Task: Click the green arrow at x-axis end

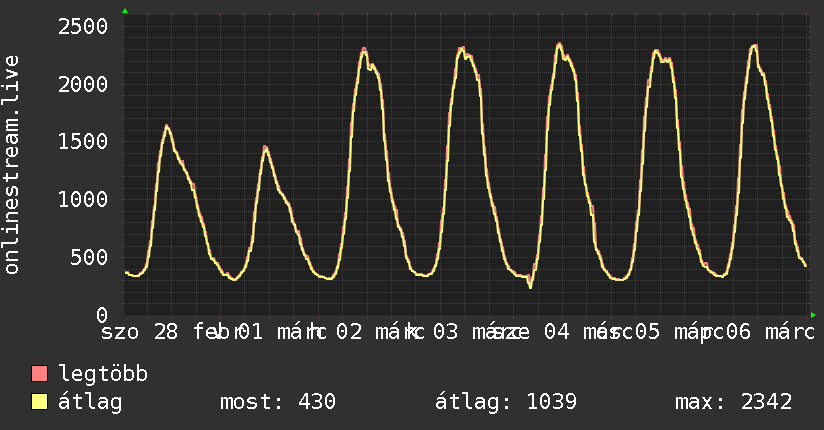Action: pyautogui.click(x=813, y=315)
